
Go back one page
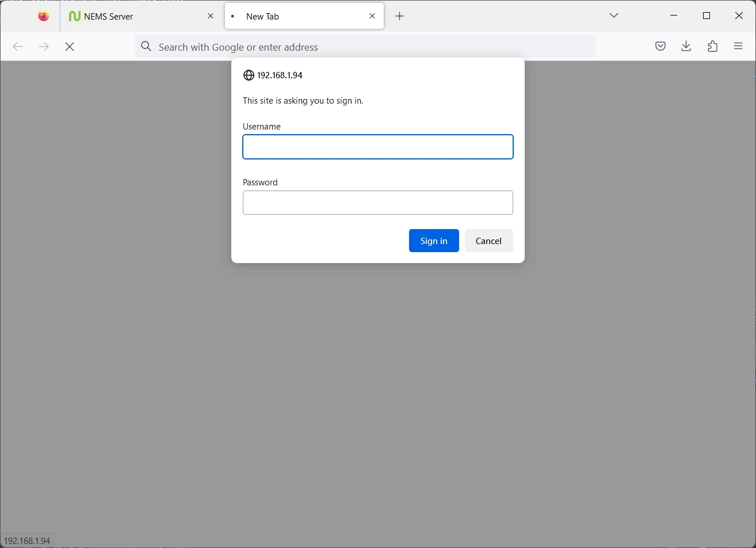click(x=18, y=47)
